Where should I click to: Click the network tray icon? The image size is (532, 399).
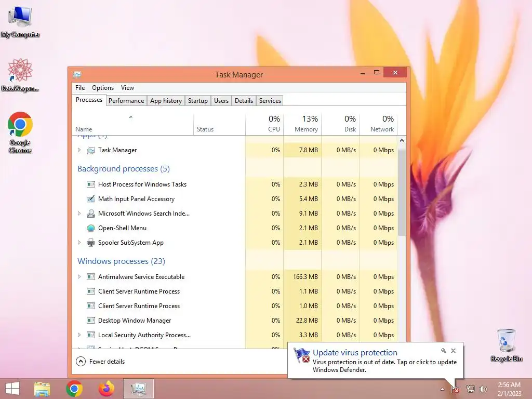[x=470, y=389]
